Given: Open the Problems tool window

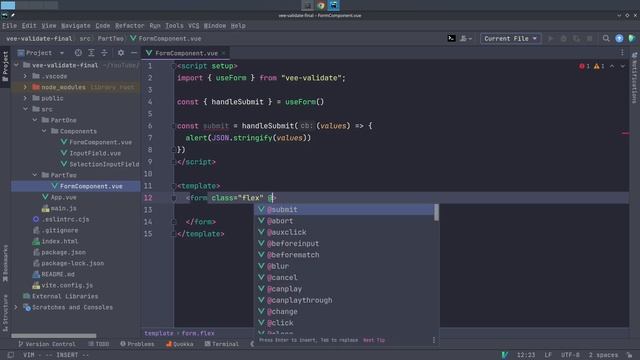Looking at the screenshot, I should point(137,344).
